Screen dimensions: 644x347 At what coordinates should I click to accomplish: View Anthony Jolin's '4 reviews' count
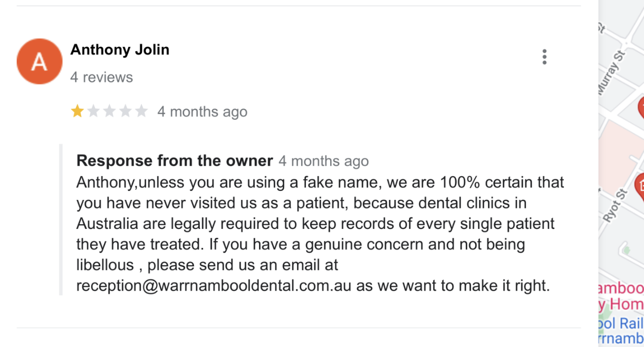[101, 78]
